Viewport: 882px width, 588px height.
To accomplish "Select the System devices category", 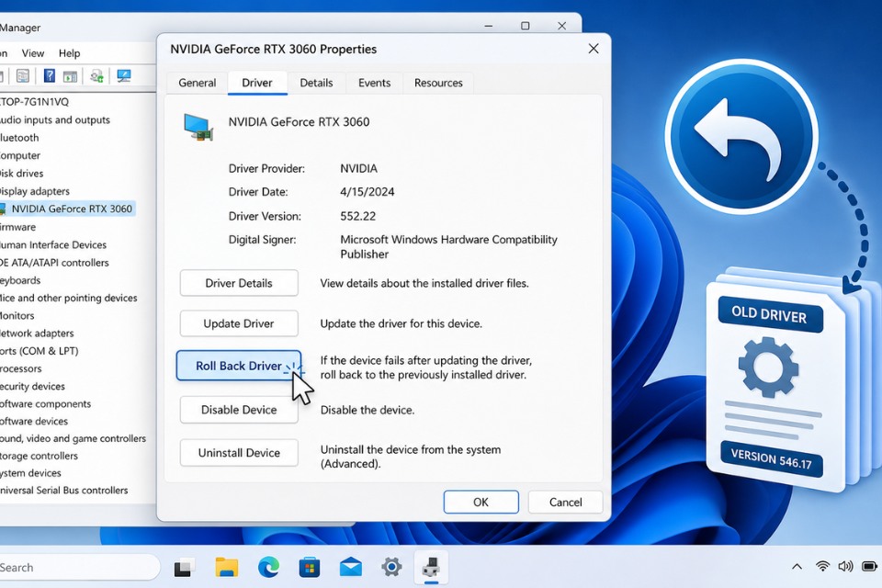I will click(x=31, y=472).
